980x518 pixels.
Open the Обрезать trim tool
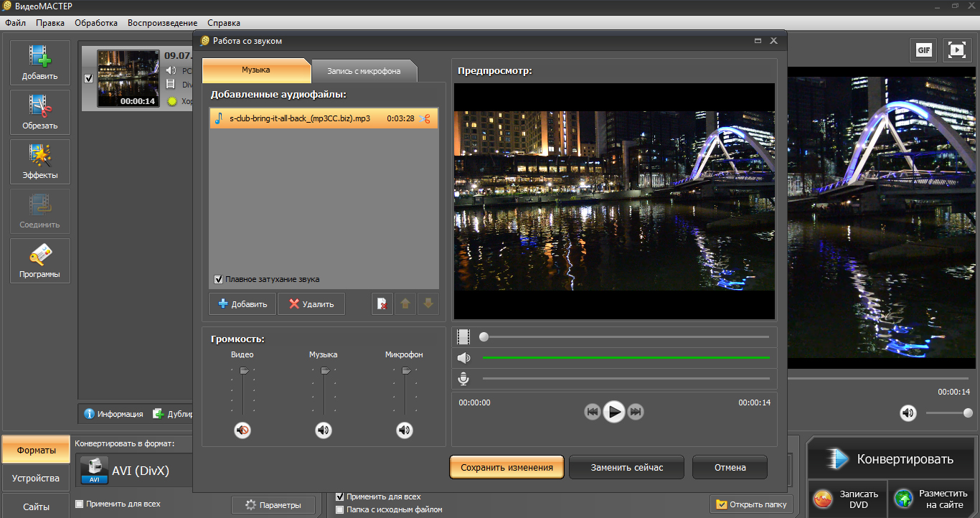(x=40, y=113)
